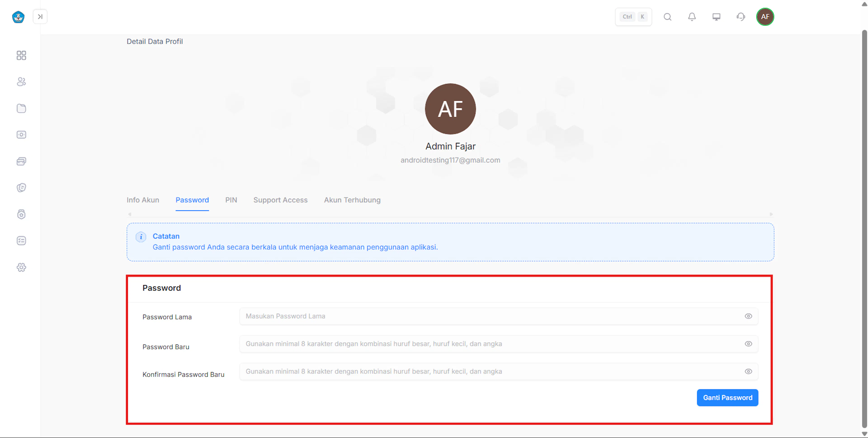
Task: Open the round badge icon in sidebar
Action: [x=21, y=214]
